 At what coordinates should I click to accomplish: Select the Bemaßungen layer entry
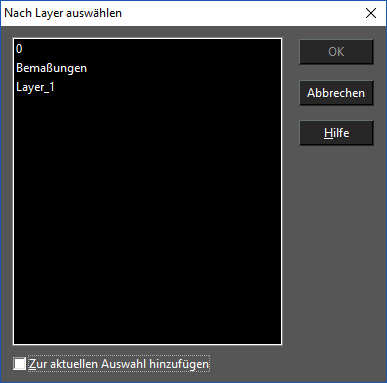[x=147, y=68]
